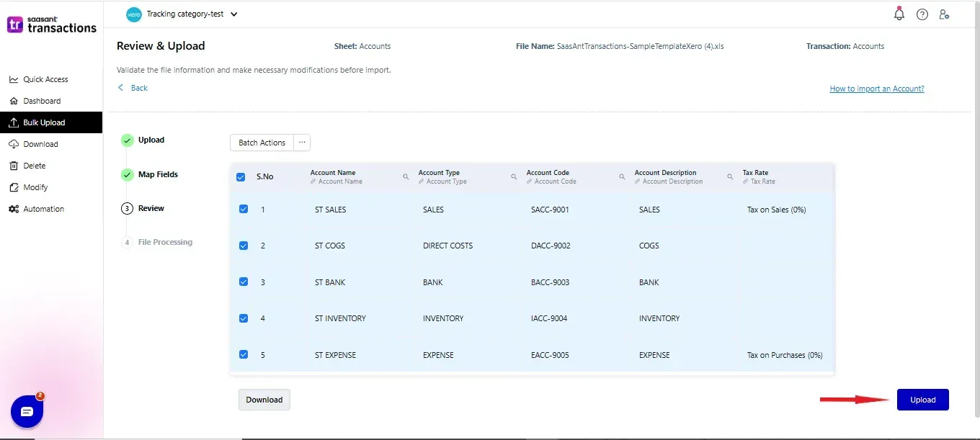Image resolution: width=980 pixels, height=440 pixels.
Task: Open Modify in the sidebar
Action: (50, 187)
